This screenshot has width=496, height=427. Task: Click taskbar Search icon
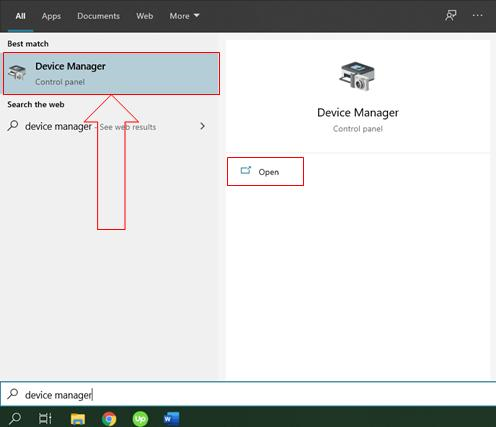coord(15,418)
